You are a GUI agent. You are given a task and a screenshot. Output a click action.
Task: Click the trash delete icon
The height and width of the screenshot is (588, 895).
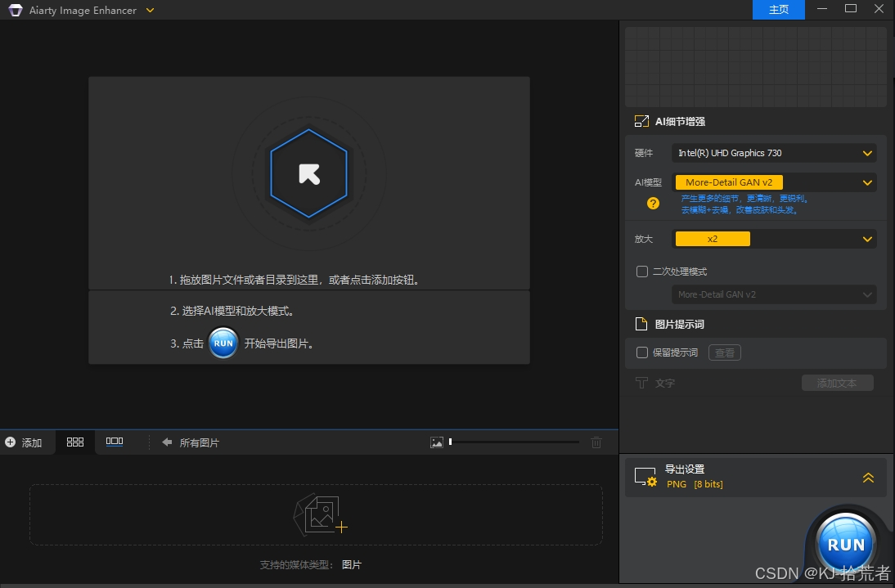click(x=596, y=442)
